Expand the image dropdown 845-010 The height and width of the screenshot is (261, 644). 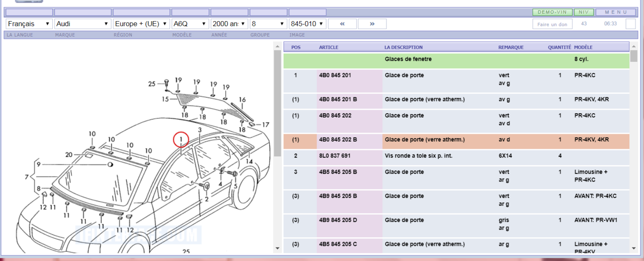(307, 24)
